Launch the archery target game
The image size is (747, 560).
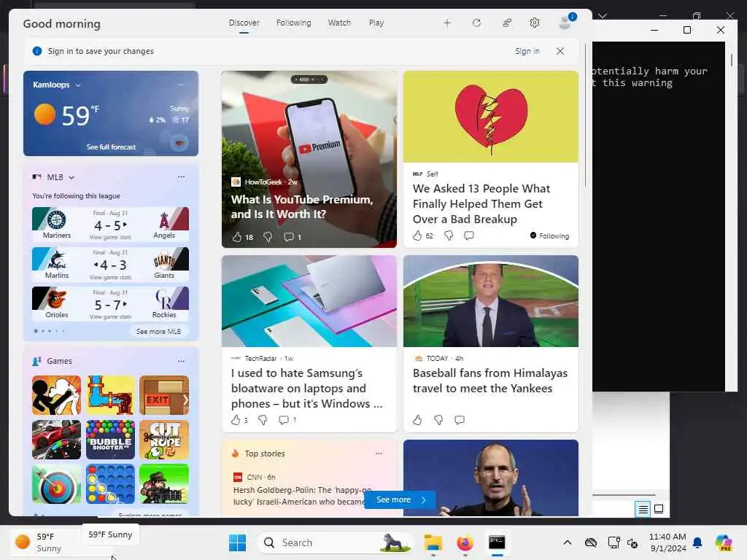56,484
